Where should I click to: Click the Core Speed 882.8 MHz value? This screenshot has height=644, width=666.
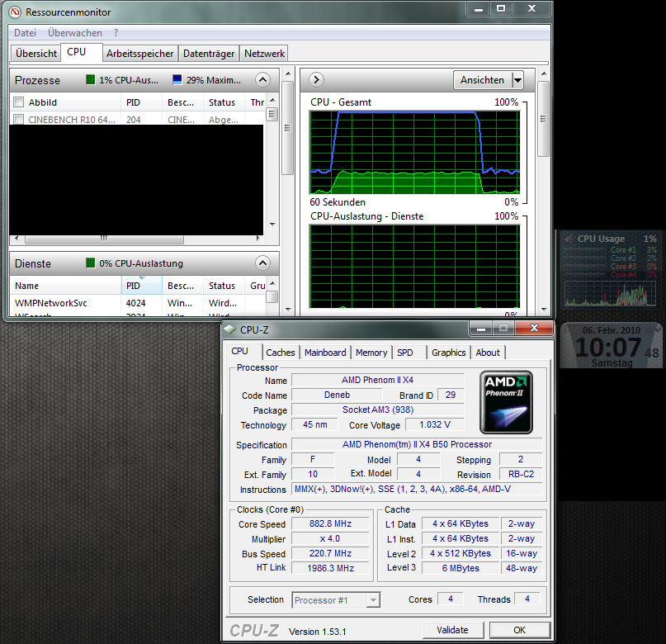330,523
